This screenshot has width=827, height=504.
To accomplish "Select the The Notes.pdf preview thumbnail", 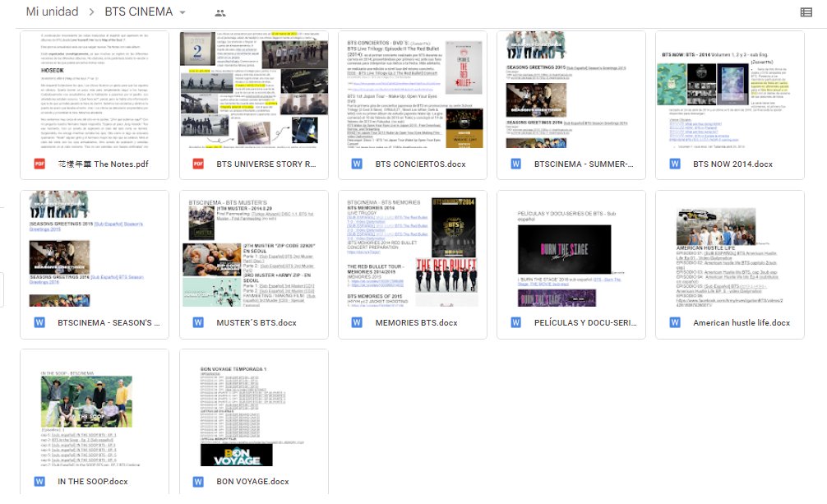I will coord(95,90).
